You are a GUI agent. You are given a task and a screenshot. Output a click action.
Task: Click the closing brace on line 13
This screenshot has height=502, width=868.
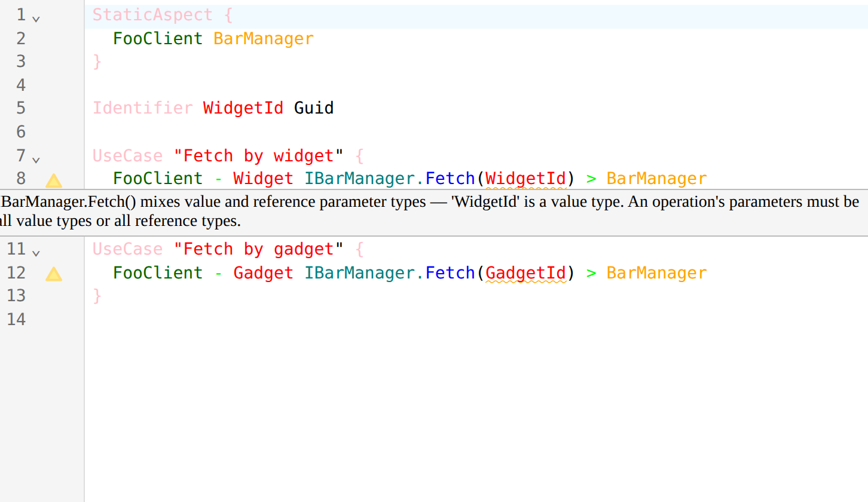(x=97, y=296)
